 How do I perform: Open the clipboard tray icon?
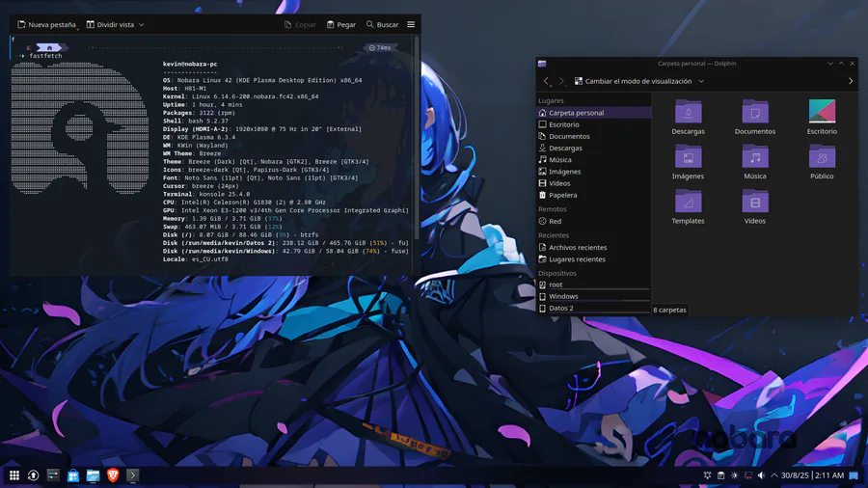point(720,475)
